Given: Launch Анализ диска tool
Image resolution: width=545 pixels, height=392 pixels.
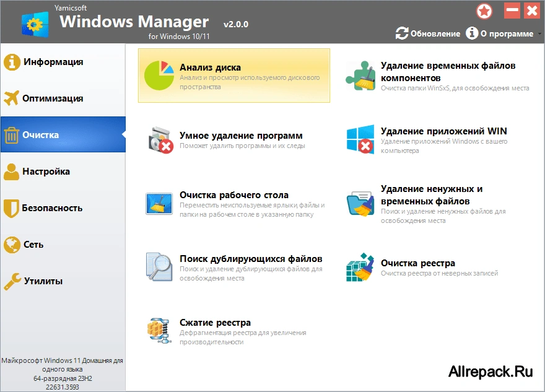Looking at the screenshot, I should [234, 76].
